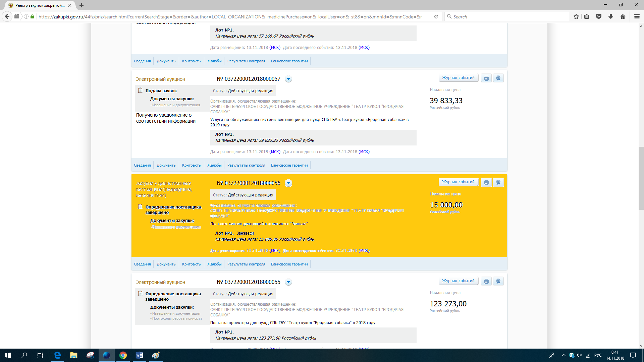This screenshot has height=362, width=644.
Task: Open Google Chrome from taskbar
Action: pos(123,355)
